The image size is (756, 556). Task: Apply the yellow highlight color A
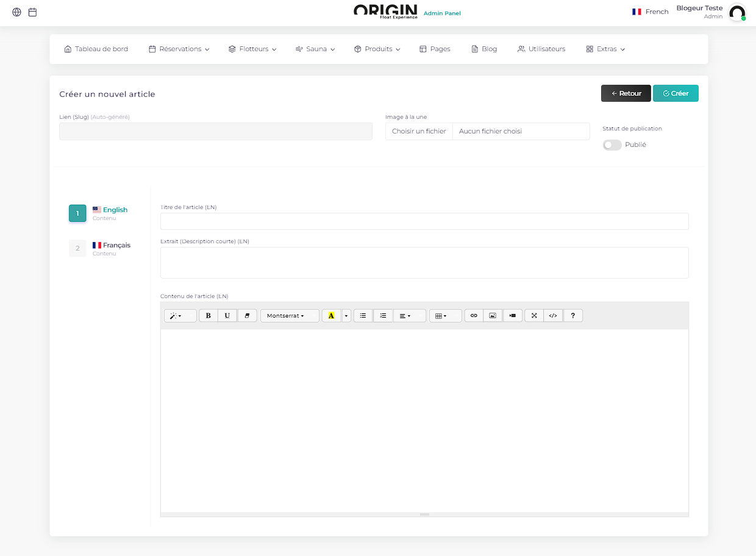[332, 316]
